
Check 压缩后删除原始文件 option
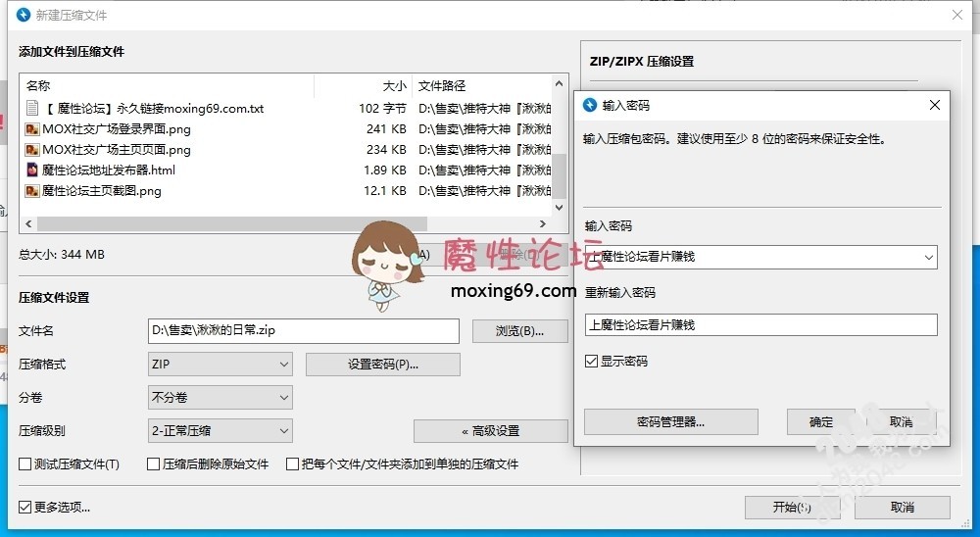click(153, 464)
